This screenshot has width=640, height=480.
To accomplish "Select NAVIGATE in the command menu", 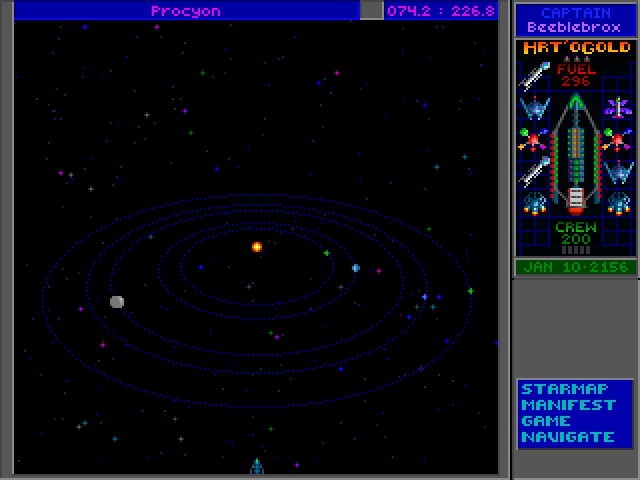I will click(x=568, y=437).
